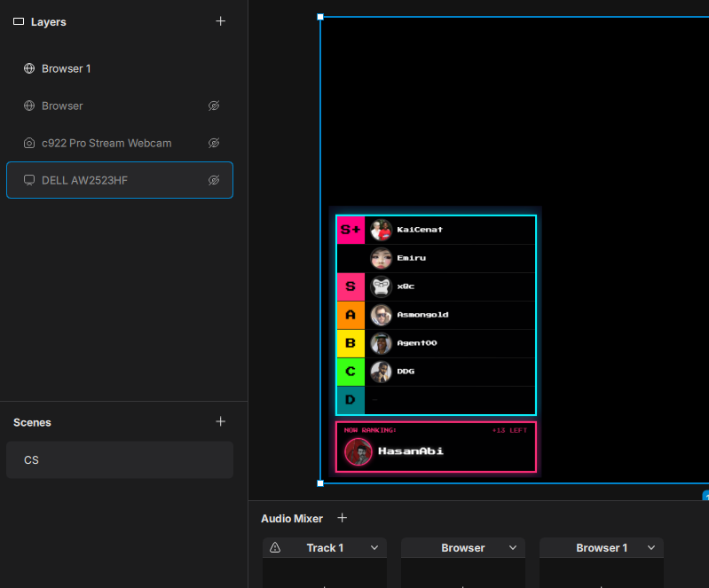The width and height of the screenshot is (709, 588).
Task: Click the Audio Mixer title
Action: (x=292, y=519)
